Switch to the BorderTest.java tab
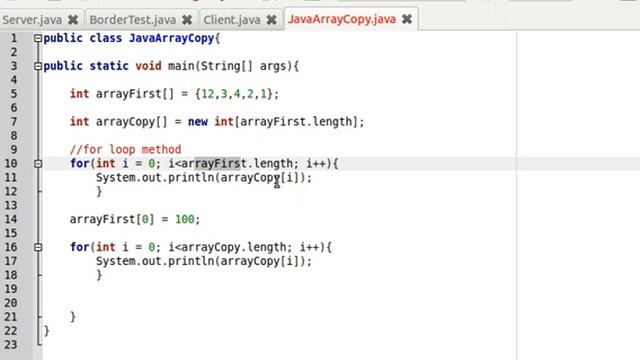The image size is (640, 360). click(133, 20)
